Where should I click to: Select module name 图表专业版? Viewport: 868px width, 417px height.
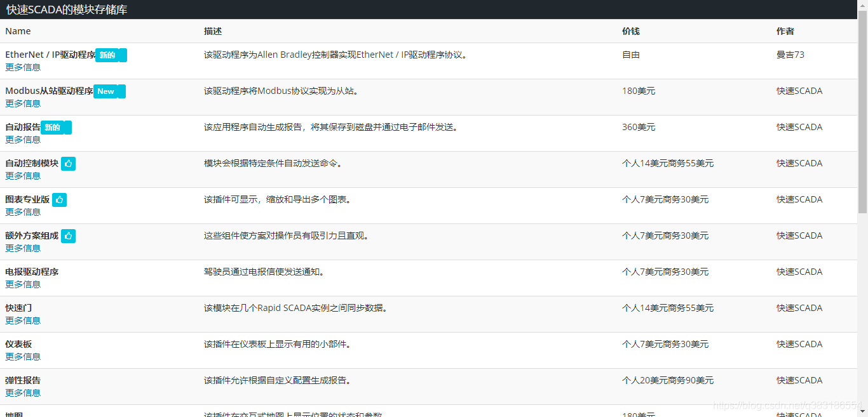27,199
